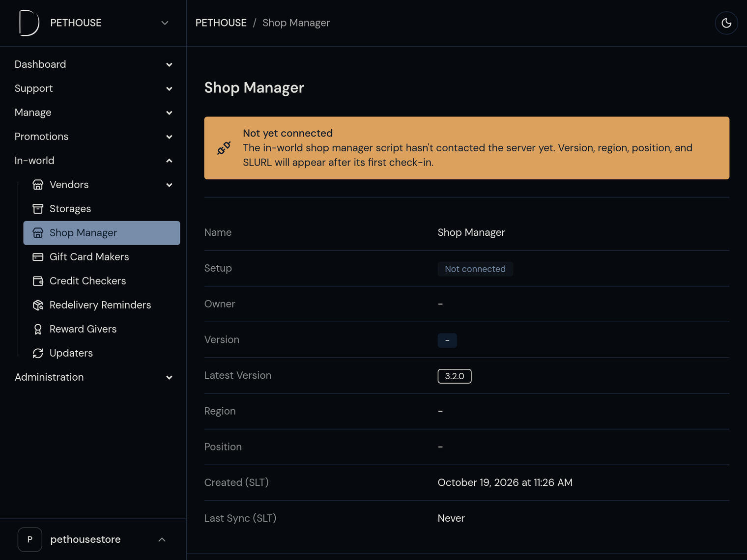Toggle dark mode with the moon icon
The width and height of the screenshot is (747, 560).
point(726,23)
